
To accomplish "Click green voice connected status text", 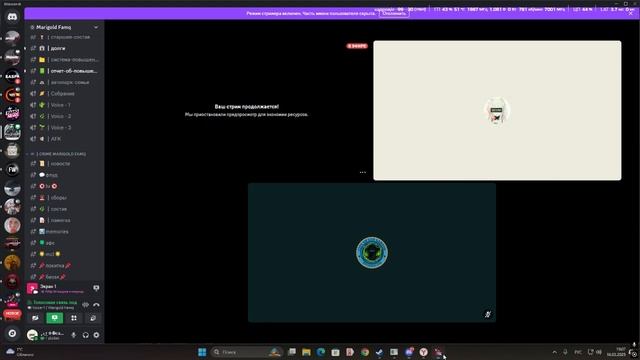I will click(55, 302).
